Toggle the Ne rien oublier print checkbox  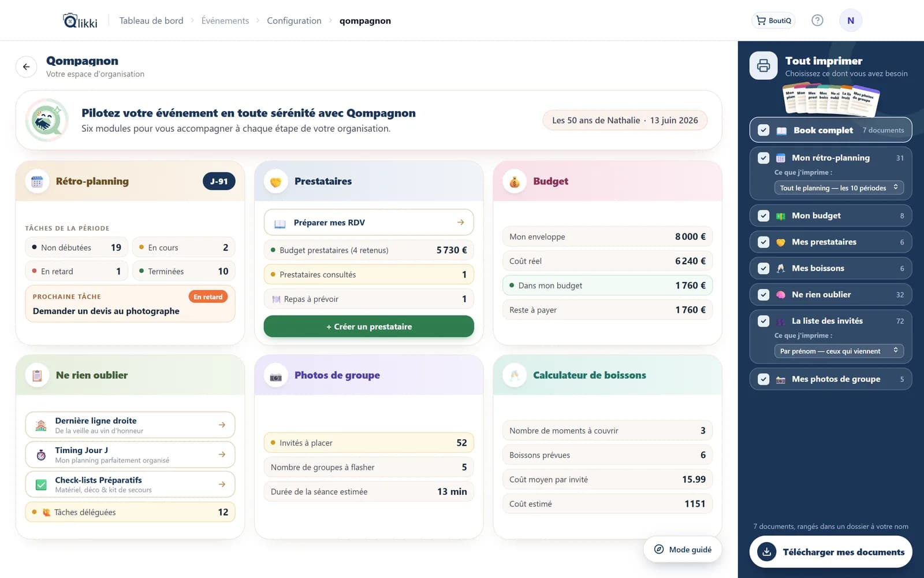point(763,295)
